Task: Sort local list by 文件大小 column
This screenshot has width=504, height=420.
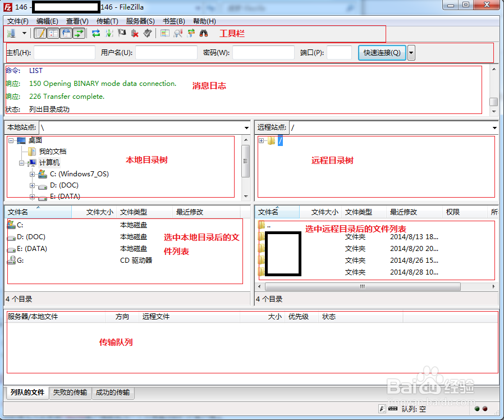Action: (x=94, y=212)
